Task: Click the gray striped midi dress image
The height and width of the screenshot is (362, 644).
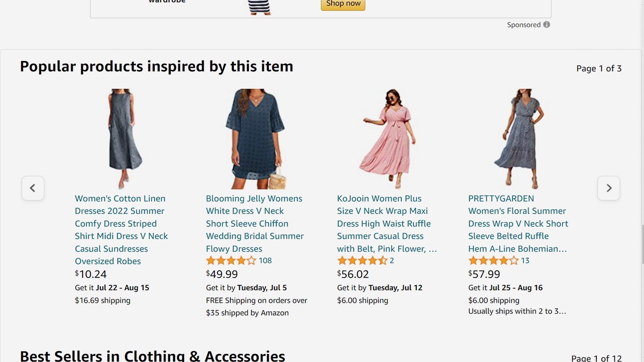Action: point(122,138)
